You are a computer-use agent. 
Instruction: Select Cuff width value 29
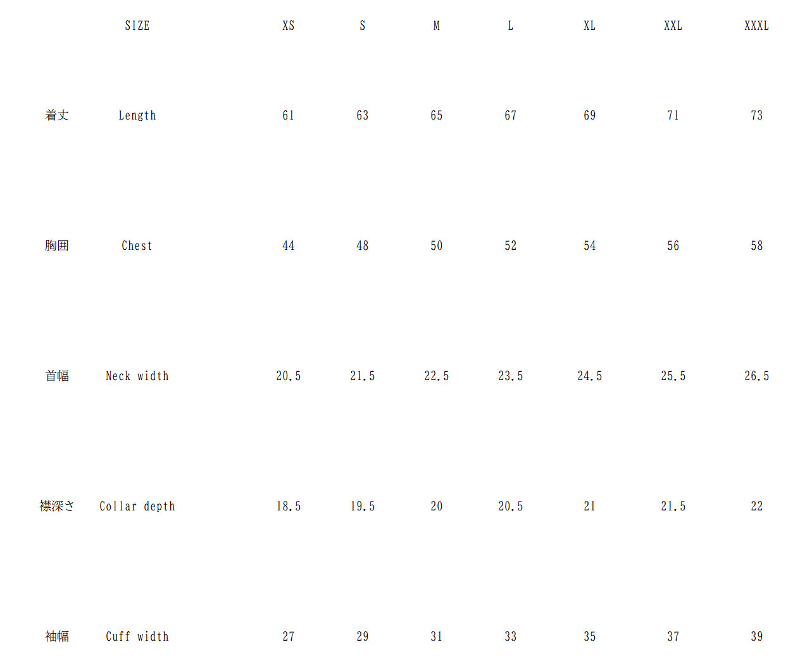click(363, 636)
